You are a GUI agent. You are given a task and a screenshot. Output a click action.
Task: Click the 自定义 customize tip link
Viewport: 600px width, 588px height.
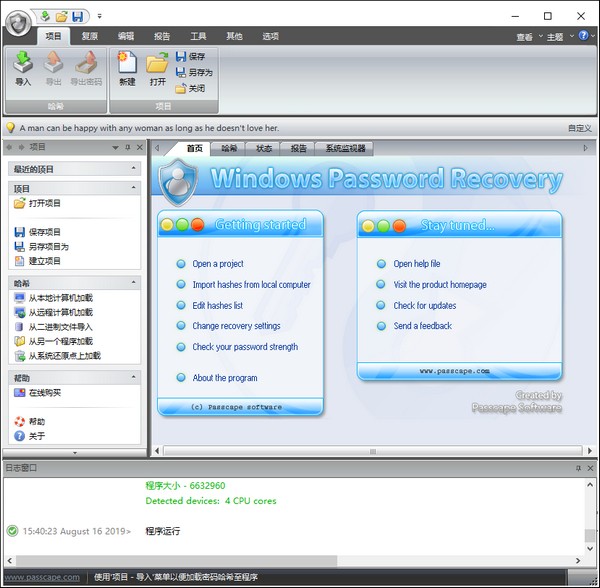coord(580,128)
